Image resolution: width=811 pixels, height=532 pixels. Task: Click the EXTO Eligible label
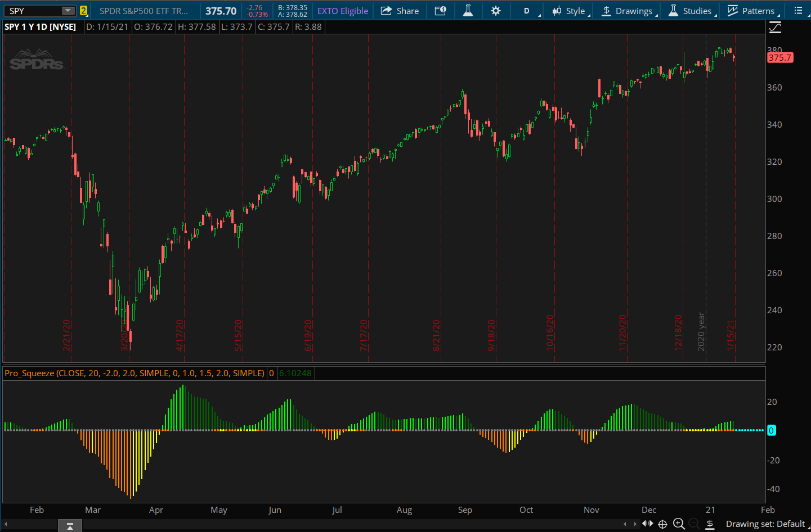(x=342, y=11)
